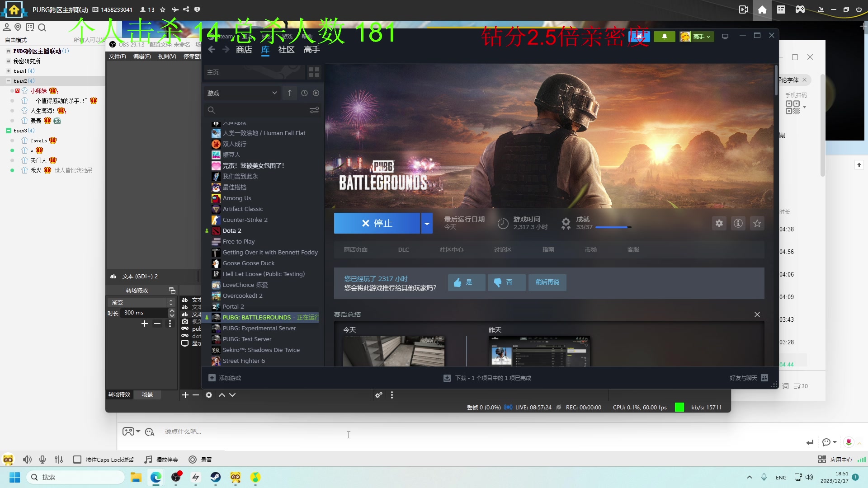Click the achievements progress bar

point(613,227)
